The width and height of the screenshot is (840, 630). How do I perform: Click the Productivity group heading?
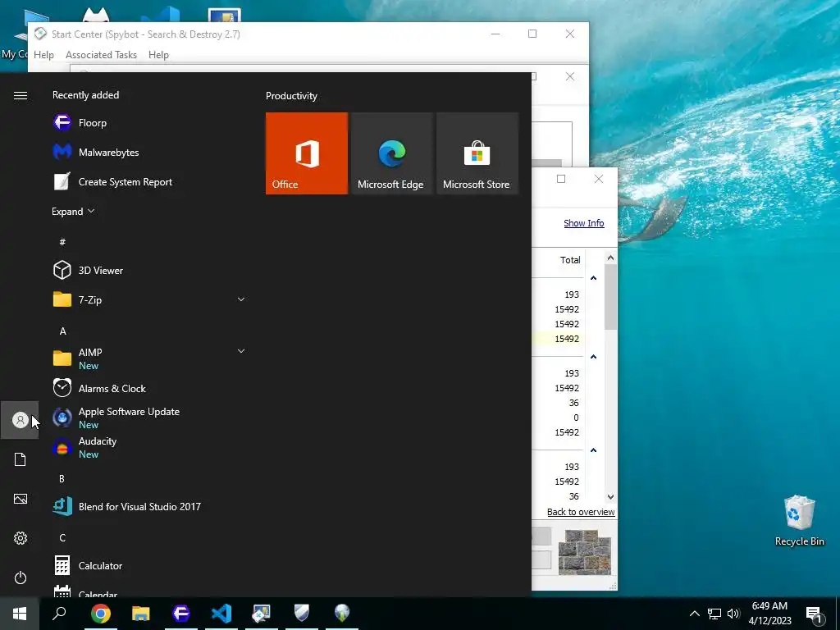(291, 96)
